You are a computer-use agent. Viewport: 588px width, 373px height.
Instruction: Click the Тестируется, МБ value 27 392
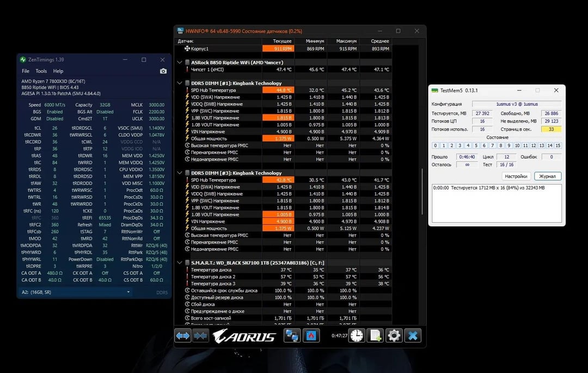(x=482, y=113)
